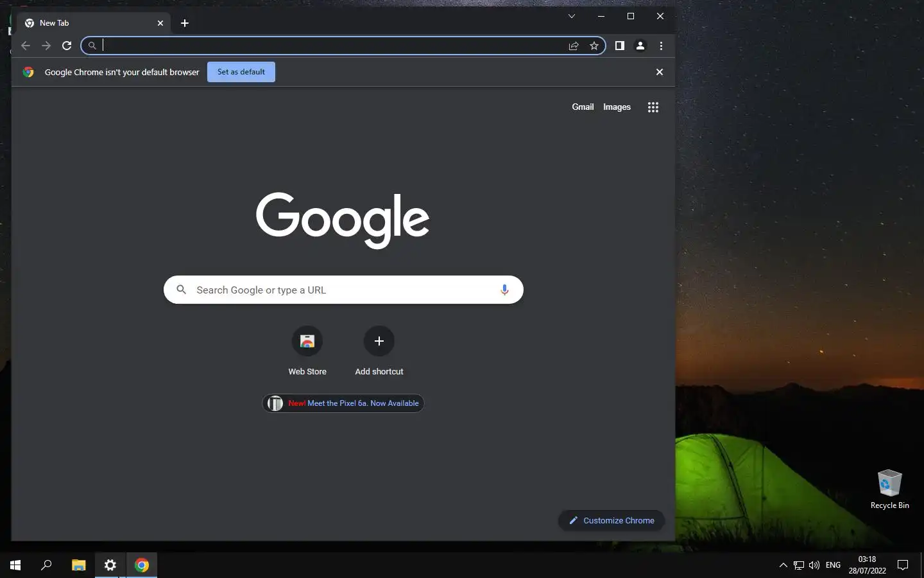This screenshot has height=578, width=924.
Task: Open the profile avatar menu
Action: (640, 46)
